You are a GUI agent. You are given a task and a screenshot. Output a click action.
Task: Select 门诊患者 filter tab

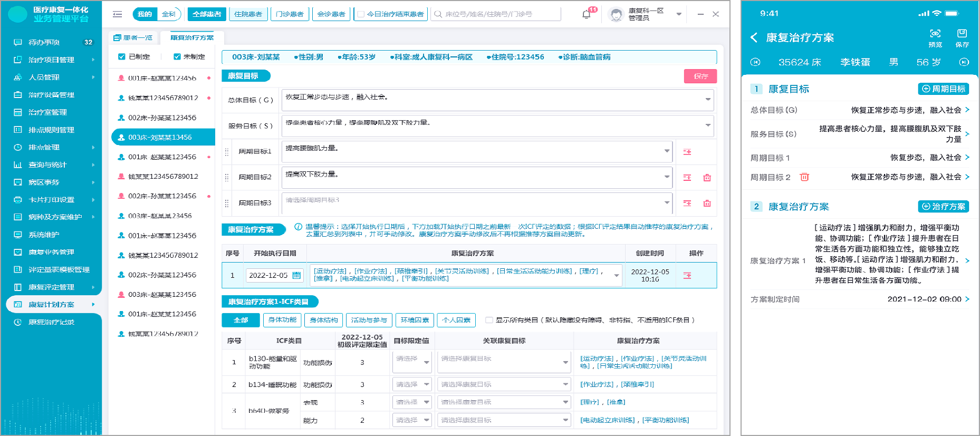coord(290,14)
